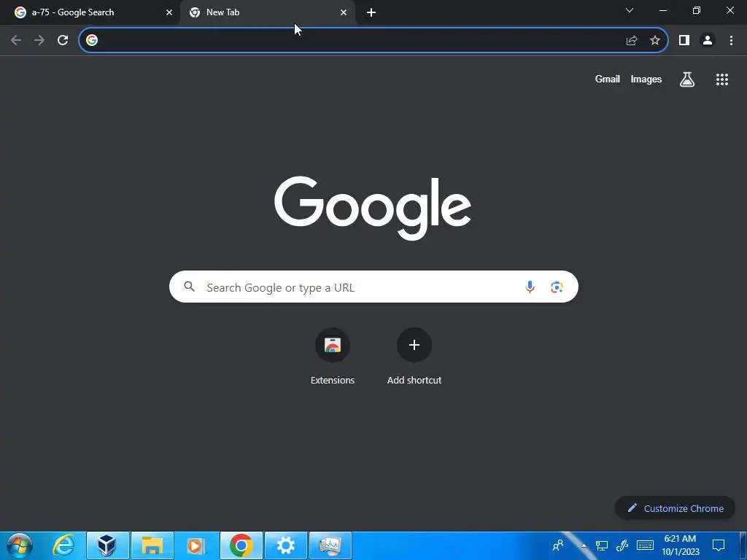This screenshot has height=560, width=747.
Task: Expand the tab search dropdown
Action: [630, 10]
